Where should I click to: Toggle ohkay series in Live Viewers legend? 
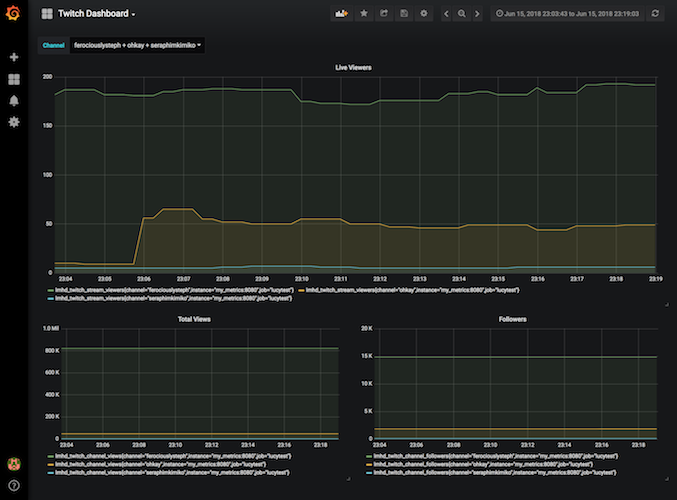[x=412, y=290]
